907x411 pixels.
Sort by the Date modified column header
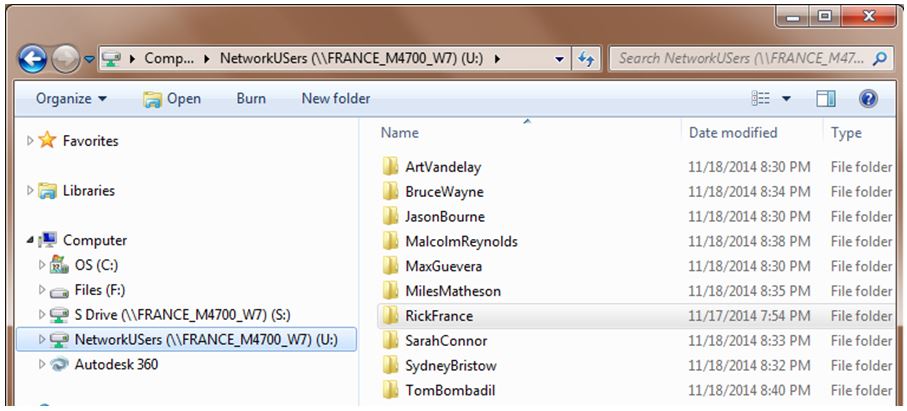733,132
